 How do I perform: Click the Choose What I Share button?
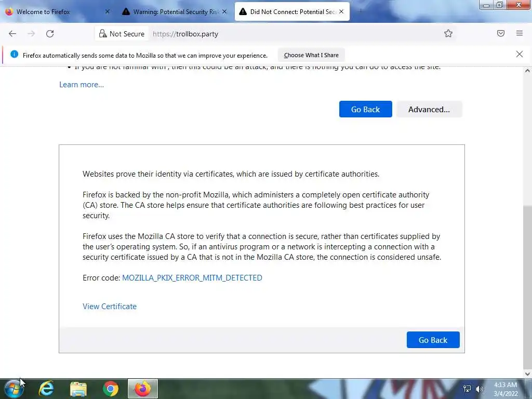[311, 55]
